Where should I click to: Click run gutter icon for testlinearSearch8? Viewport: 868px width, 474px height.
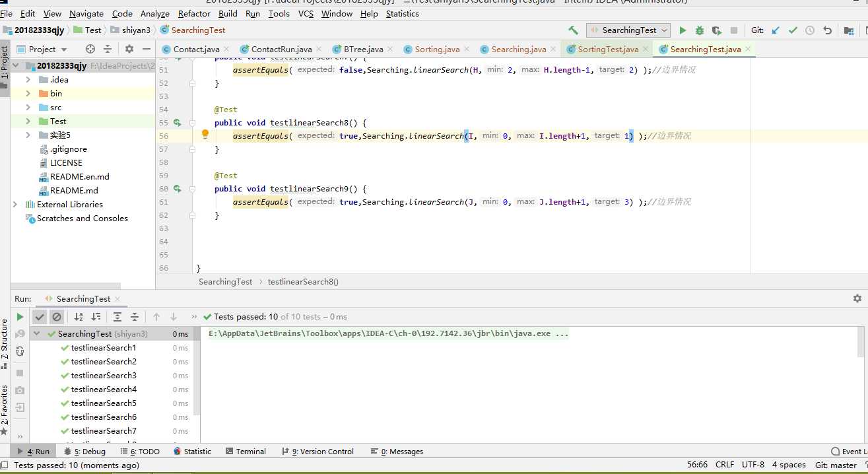tap(177, 123)
